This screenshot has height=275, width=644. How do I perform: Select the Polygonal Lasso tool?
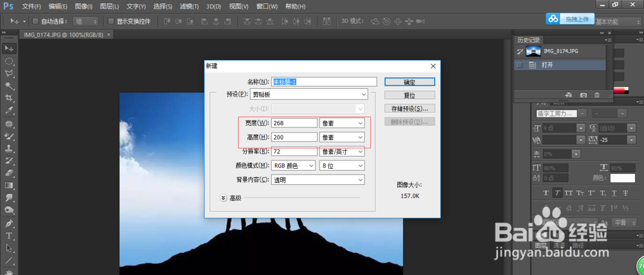click(9, 73)
